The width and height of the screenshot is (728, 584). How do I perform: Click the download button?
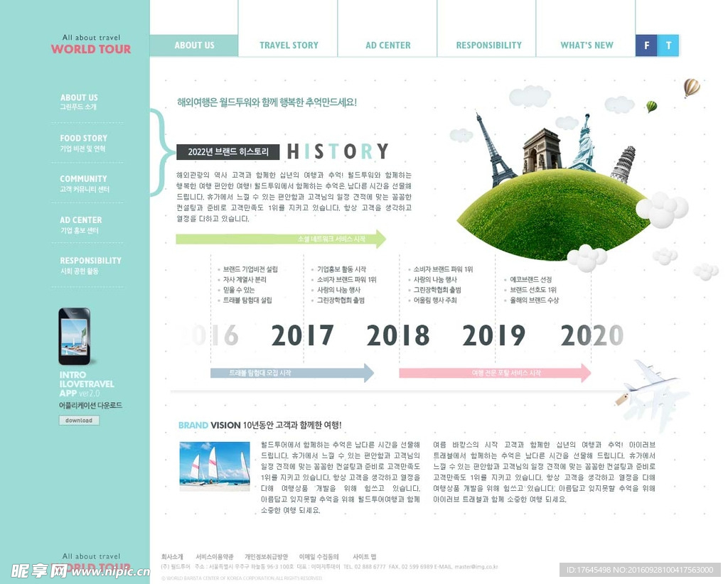click(79, 421)
